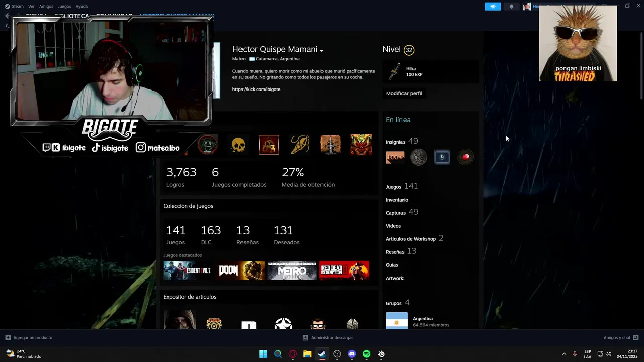Open File Explorer from taskbar
The width and height of the screenshot is (644, 362).
pos(307,354)
